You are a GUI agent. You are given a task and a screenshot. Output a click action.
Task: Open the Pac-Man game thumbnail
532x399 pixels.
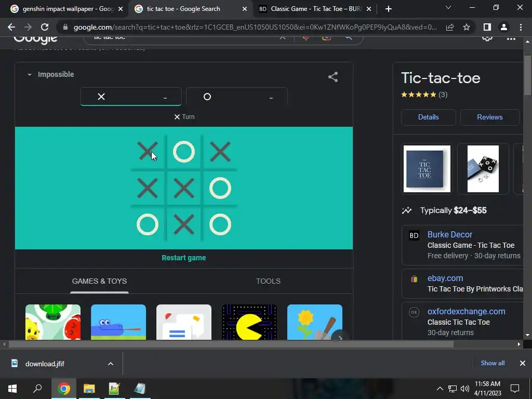point(249,322)
